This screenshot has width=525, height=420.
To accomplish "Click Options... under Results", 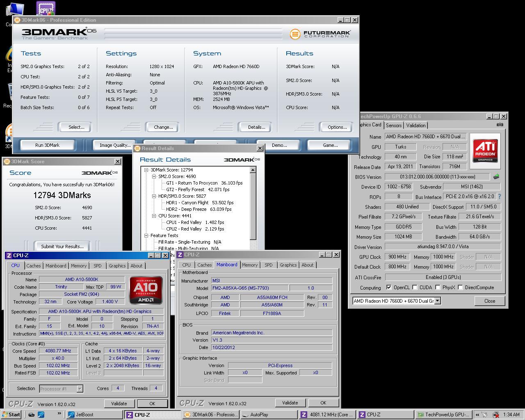I will pos(337,127).
